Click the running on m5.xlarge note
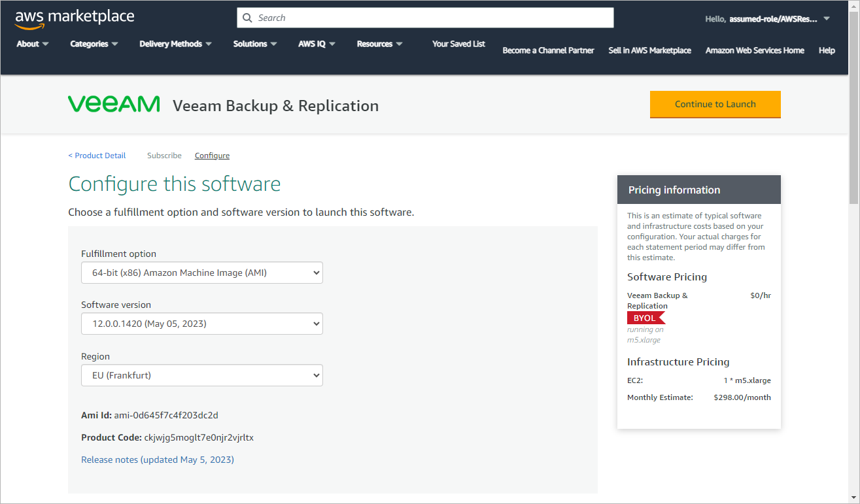860x504 pixels. pos(645,335)
